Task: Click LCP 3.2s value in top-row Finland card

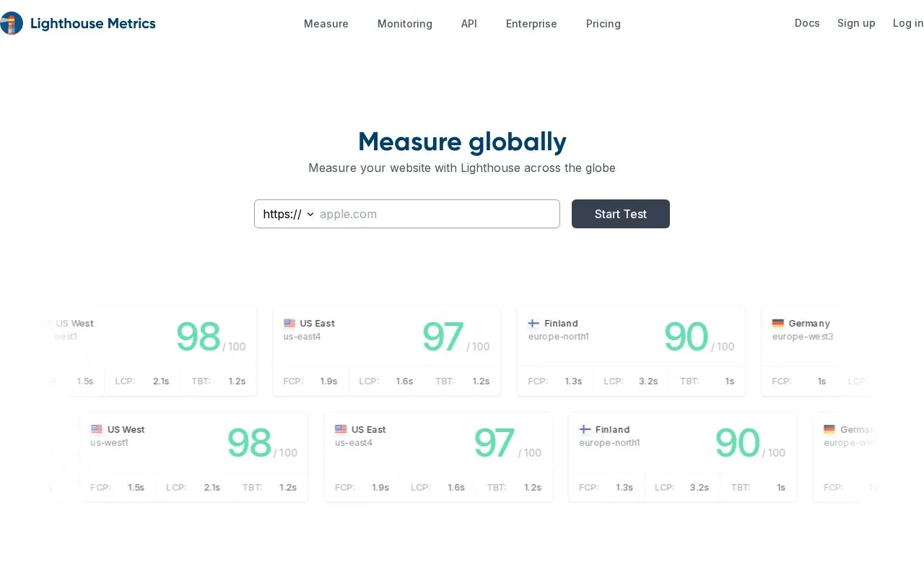Action: pos(648,381)
